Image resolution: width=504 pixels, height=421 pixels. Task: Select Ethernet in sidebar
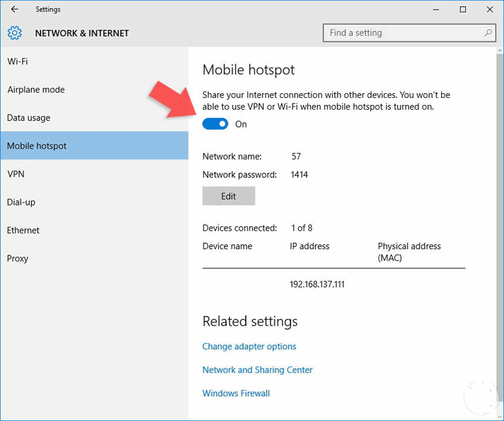point(94,230)
